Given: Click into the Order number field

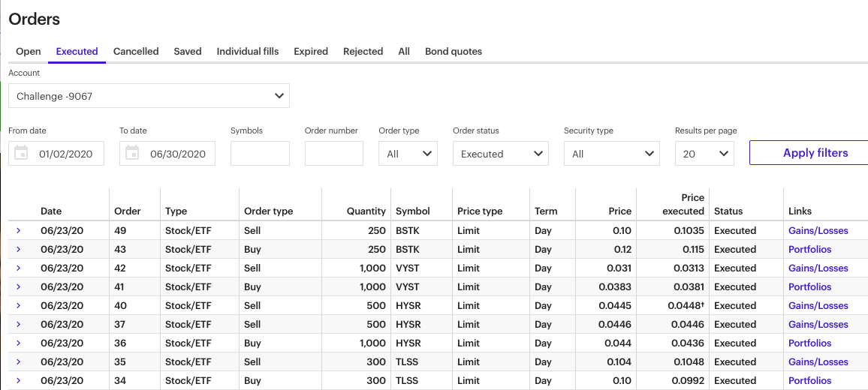Looking at the screenshot, I should point(333,154).
